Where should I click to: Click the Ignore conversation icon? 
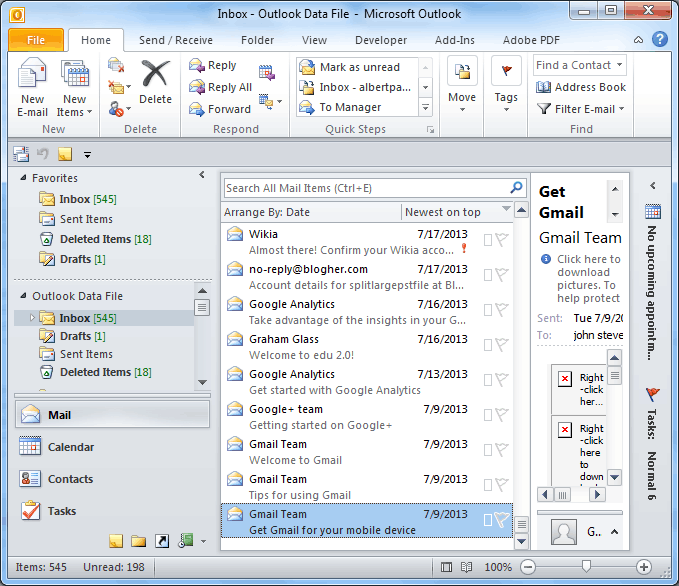click(116, 65)
